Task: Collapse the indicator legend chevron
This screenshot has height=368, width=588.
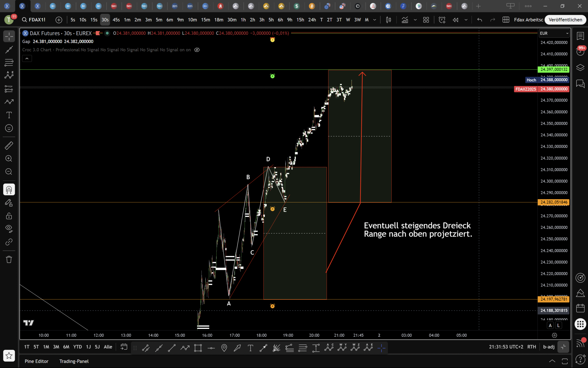Action: [x=27, y=58]
